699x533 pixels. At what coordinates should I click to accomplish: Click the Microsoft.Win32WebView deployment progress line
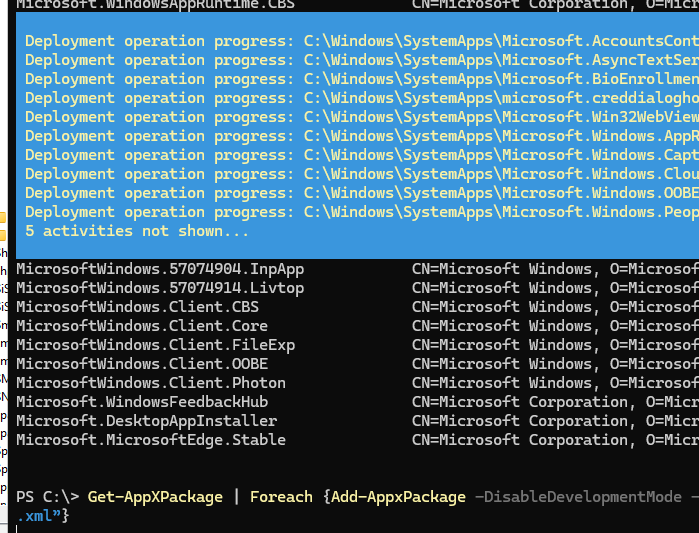coord(360,117)
